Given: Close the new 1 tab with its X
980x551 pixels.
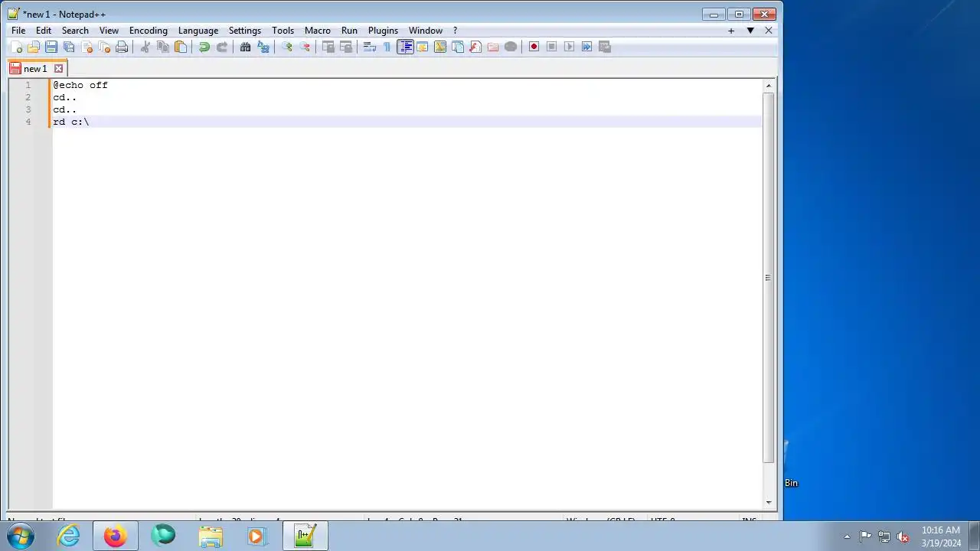Looking at the screenshot, I should tap(58, 69).
